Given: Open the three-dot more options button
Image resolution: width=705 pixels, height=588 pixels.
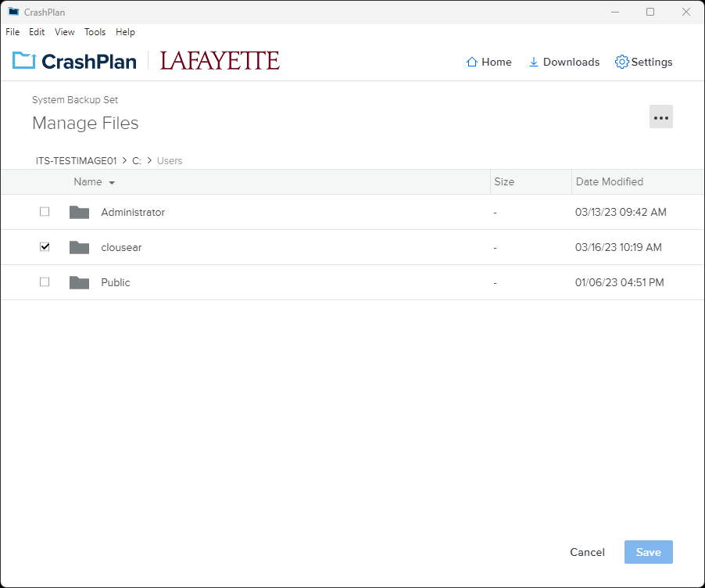Looking at the screenshot, I should pos(661,117).
